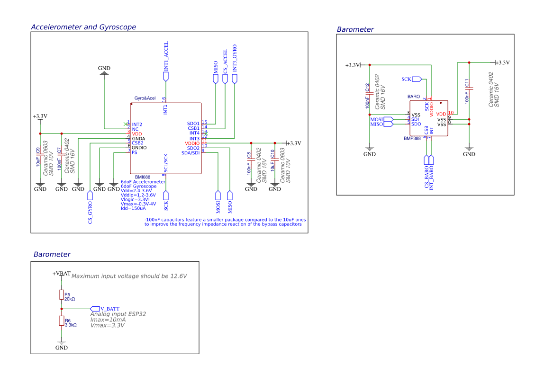Select the SDA/SDI pin name

point(191,153)
